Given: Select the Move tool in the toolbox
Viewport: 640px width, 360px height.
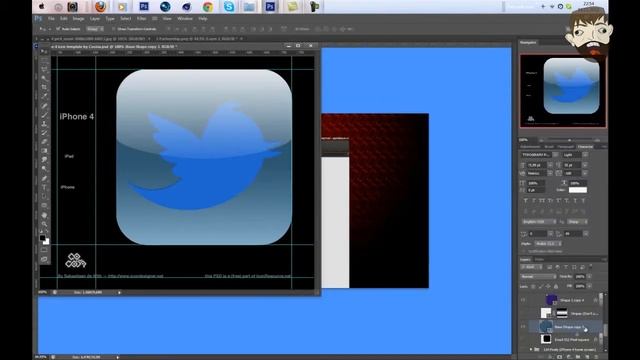Looking at the screenshot, I should [x=44, y=52].
